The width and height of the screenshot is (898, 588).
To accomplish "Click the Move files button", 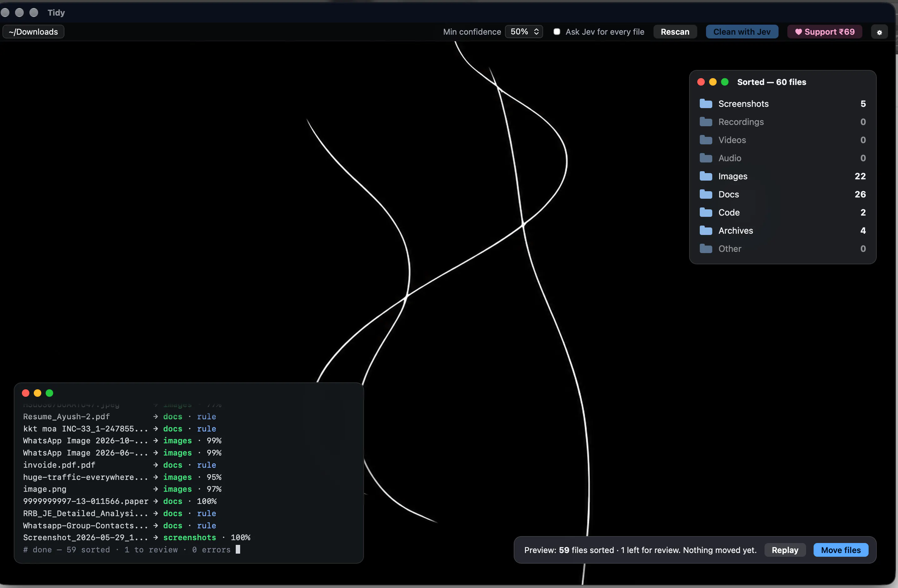I will [x=841, y=550].
